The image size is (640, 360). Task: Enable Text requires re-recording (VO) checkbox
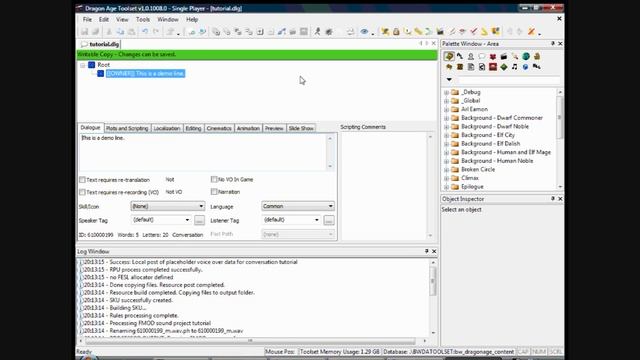coord(82,192)
